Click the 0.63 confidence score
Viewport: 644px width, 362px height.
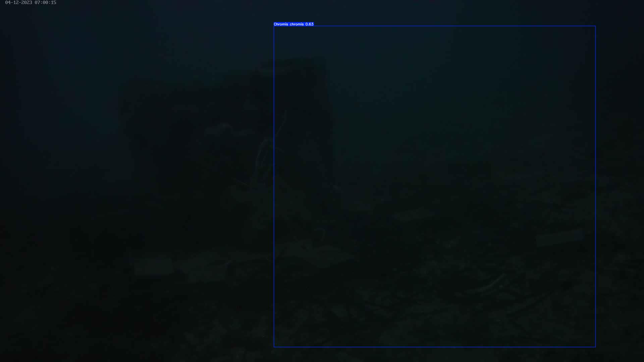[x=309, y=24]
